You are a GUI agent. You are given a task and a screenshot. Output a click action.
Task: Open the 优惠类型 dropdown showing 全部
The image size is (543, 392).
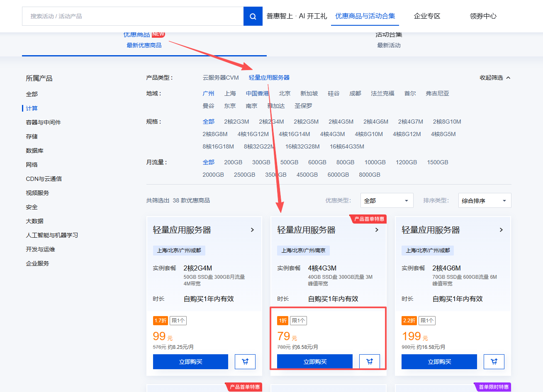(x=387, y=200)
